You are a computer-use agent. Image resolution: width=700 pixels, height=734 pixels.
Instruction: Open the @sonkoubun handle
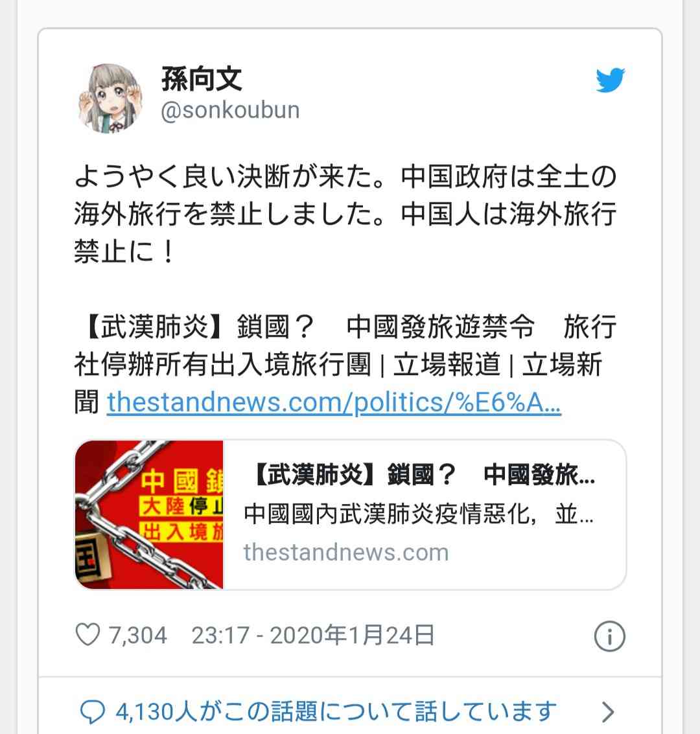pyautogui.click(x=230, y=111)
